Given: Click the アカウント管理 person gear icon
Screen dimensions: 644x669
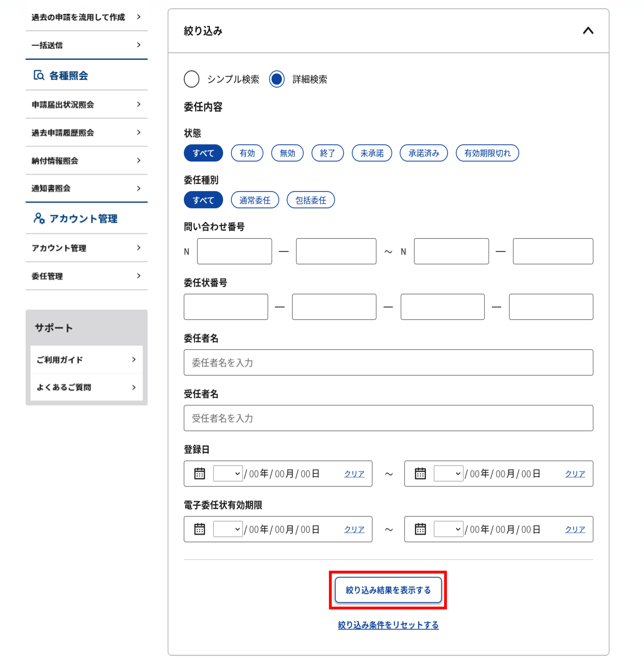Looking at the screenshot, I should pos(39,218).
